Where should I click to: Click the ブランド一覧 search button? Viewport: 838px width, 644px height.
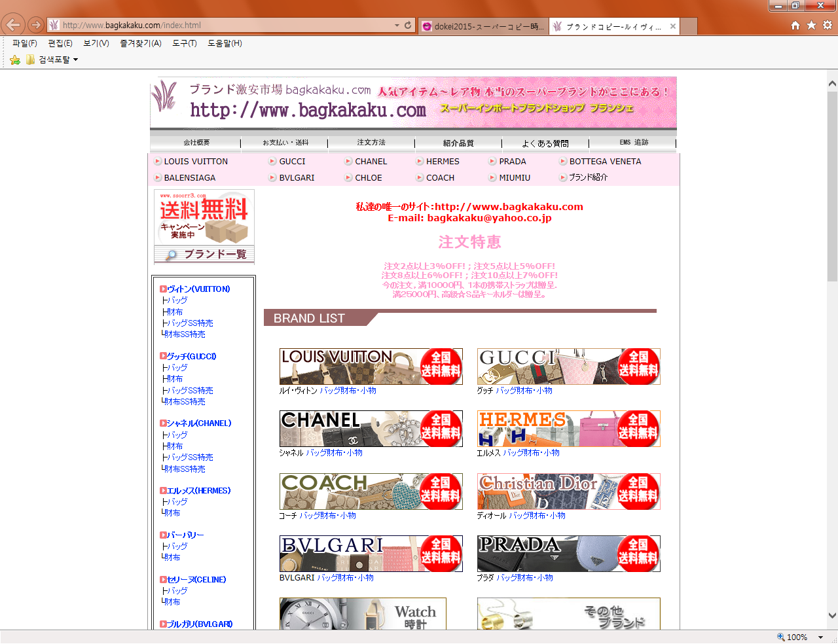[204, 255]
